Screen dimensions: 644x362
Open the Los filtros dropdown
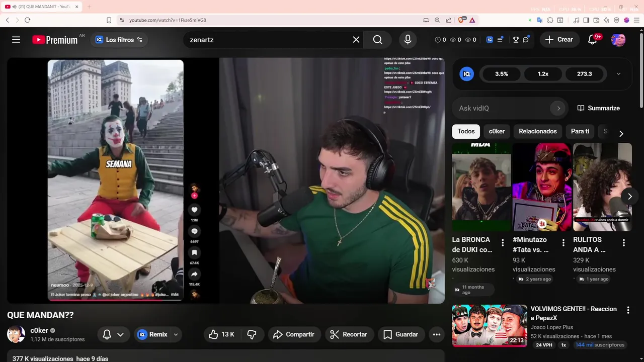[x=119, y=40]
